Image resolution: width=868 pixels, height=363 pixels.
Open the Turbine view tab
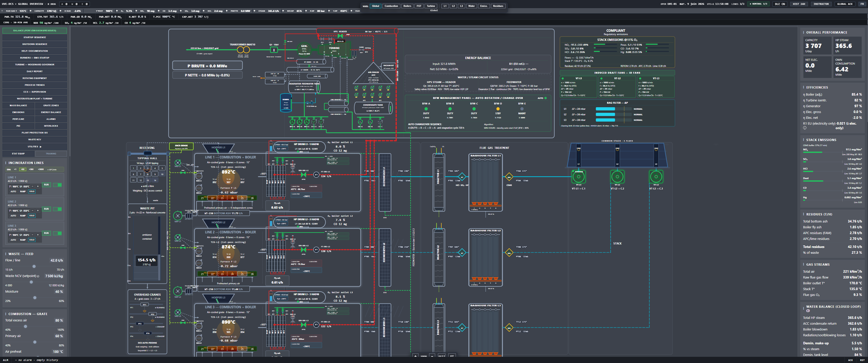[431, 6]
